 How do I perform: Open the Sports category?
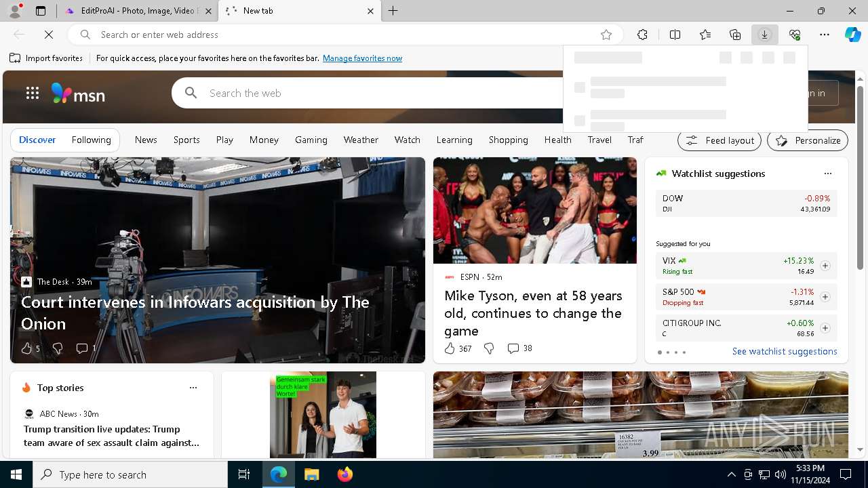tap(186, 140)
